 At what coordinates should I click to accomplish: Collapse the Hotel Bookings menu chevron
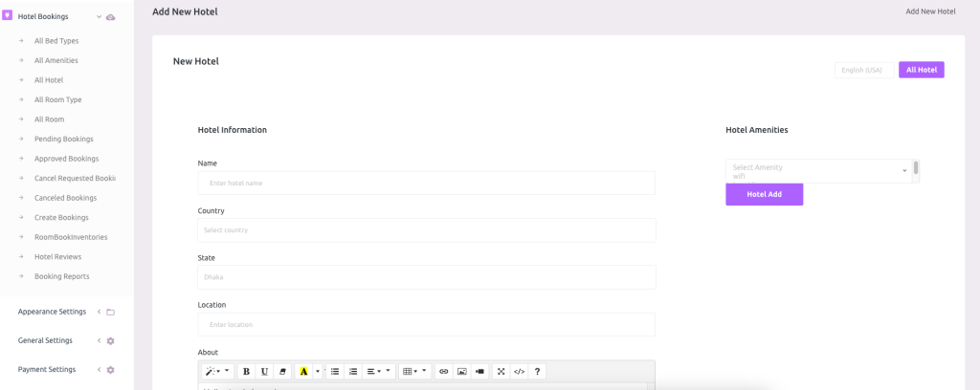pos(99,17)
